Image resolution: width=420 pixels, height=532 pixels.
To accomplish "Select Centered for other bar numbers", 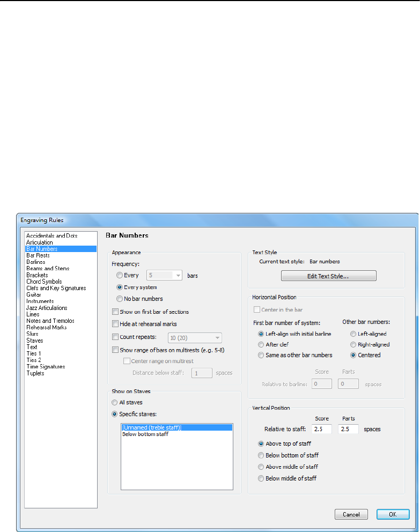I will [353, 355].
